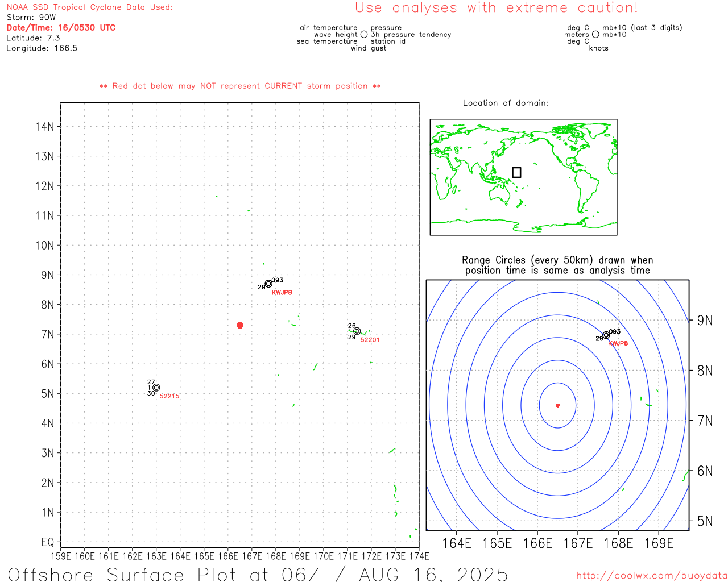Click the EQ latitude label on main map

[x=48, y=542]
